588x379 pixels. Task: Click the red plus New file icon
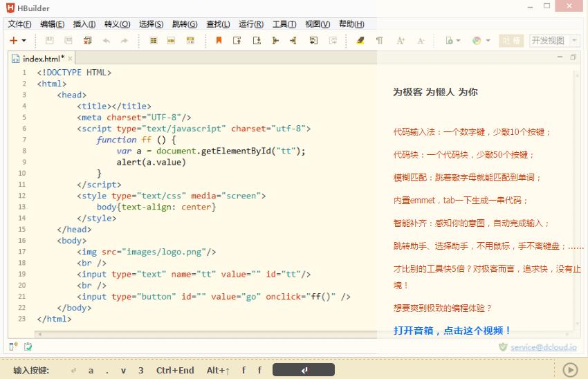click(13, 41)
